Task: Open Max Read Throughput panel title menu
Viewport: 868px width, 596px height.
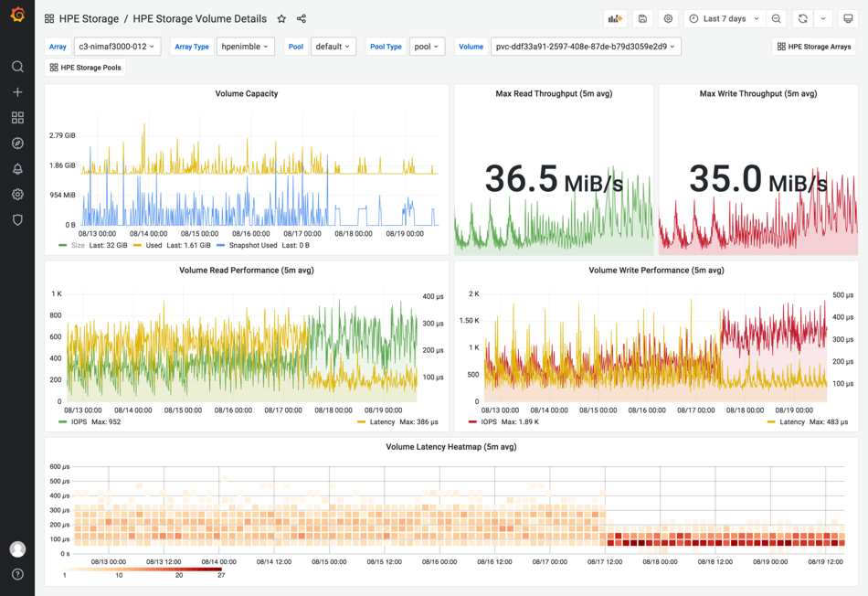Action: pyautogui.click(x=554, y=93)
